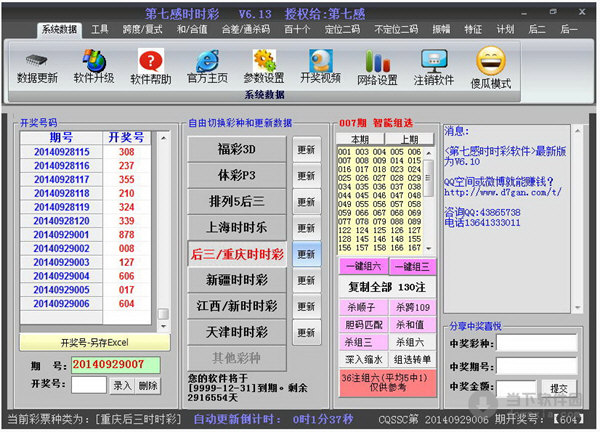Click the 一键组三 button
Screen dimensions: 600x432
pyautogui.click(x=412, y=266)
